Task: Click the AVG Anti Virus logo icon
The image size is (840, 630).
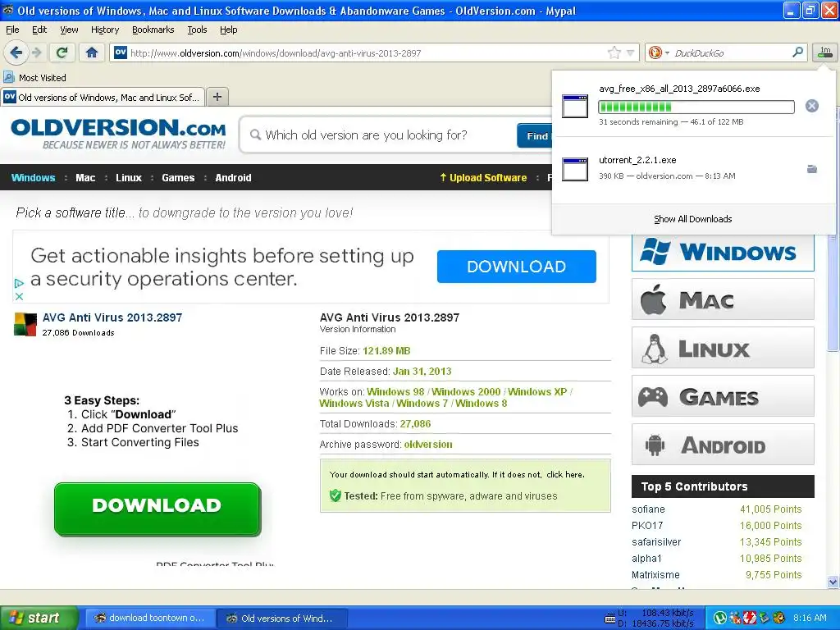Action: [x=25, y=324]
